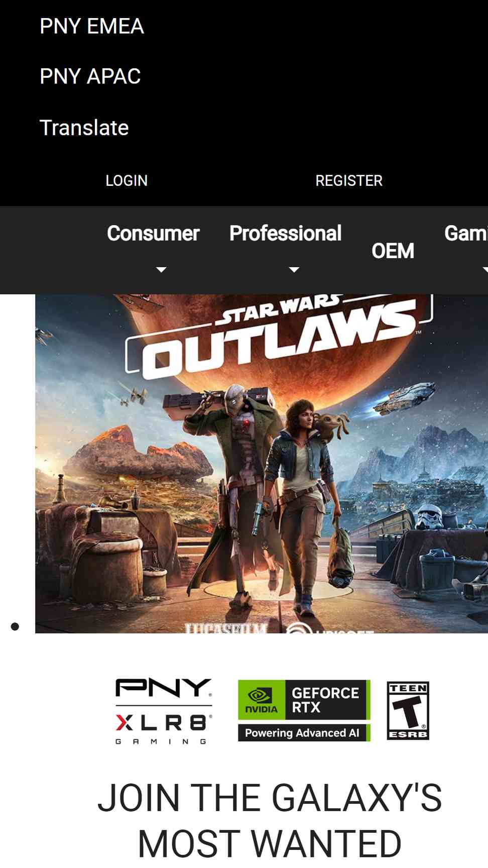Open the Translate option
The width and height of the screenshot is (488, 868).
point(84,128)
